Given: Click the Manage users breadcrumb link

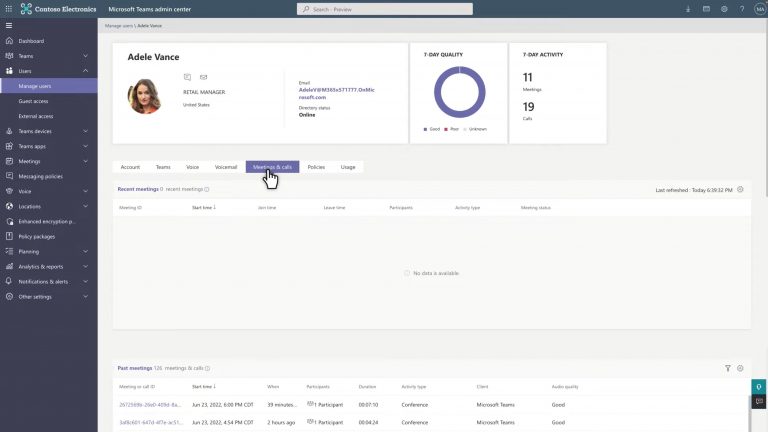Looking at the screenshot, I should pos(119,25).
